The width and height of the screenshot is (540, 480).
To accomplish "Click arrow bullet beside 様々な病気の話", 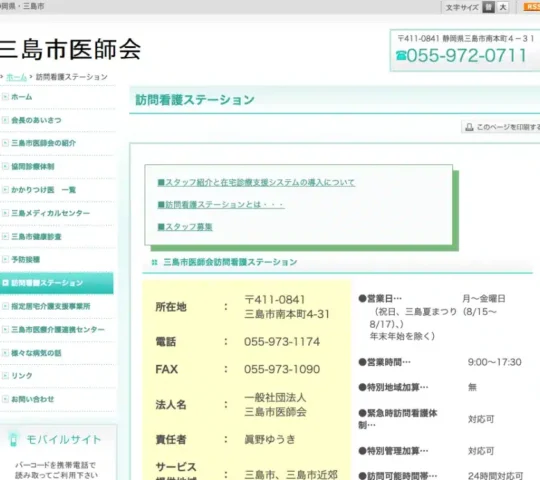I will tap(5, 353).
